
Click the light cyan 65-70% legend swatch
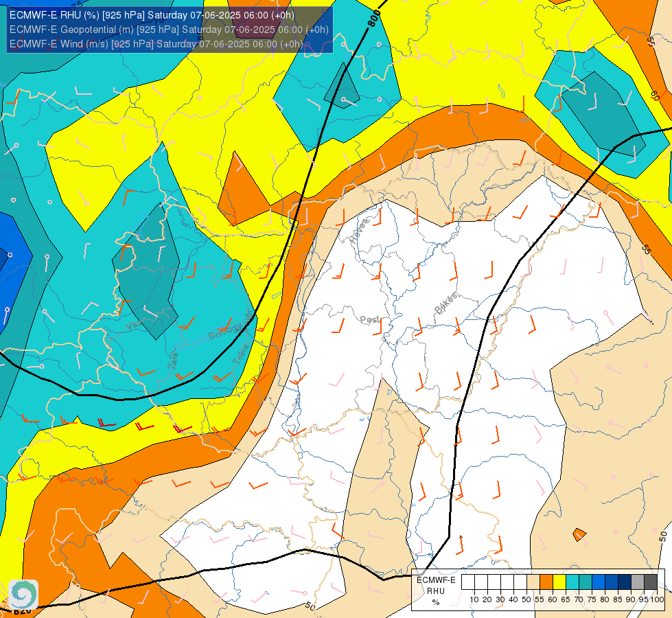572,582
